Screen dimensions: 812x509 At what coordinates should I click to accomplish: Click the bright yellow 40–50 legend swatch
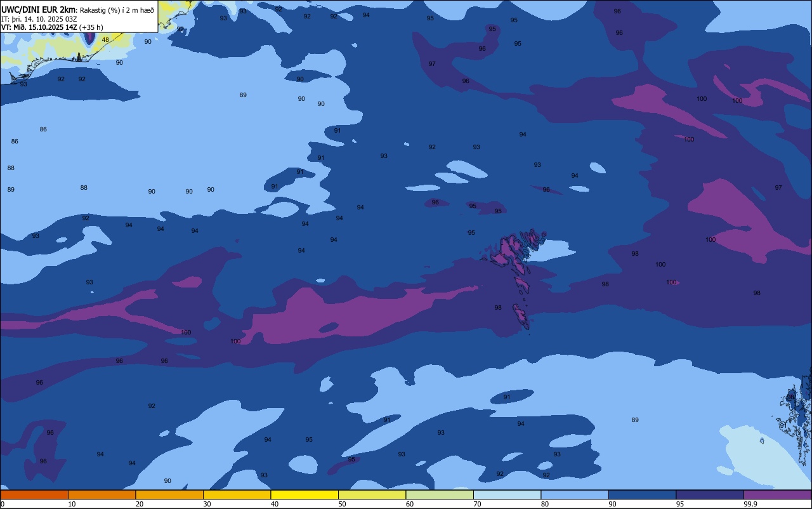pyautogui.click(x=304, y=494)
